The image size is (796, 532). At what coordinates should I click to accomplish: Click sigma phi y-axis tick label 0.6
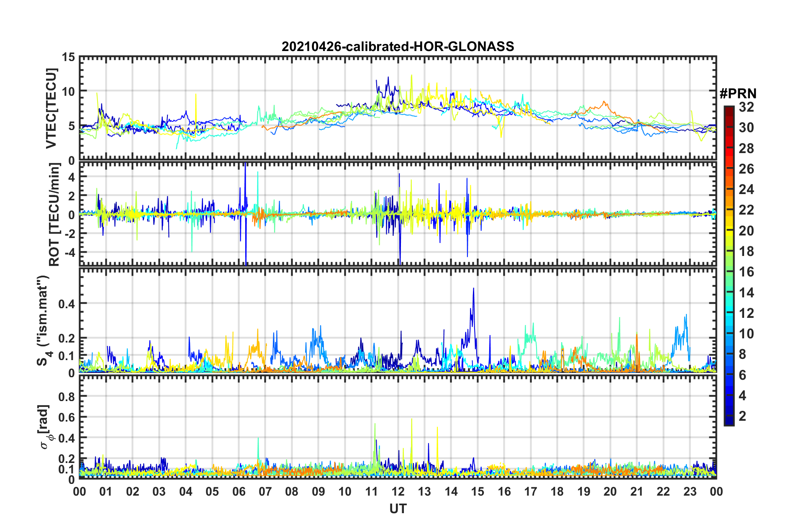coord(67,417)
